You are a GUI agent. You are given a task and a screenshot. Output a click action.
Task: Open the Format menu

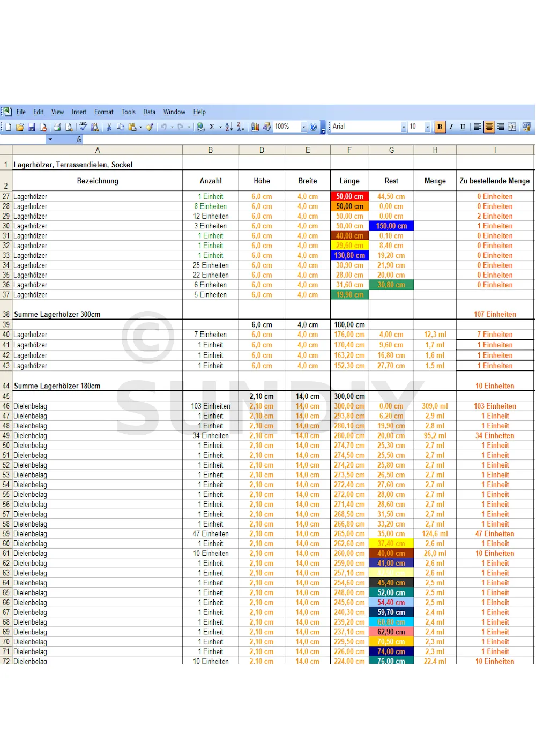(103, 112)
